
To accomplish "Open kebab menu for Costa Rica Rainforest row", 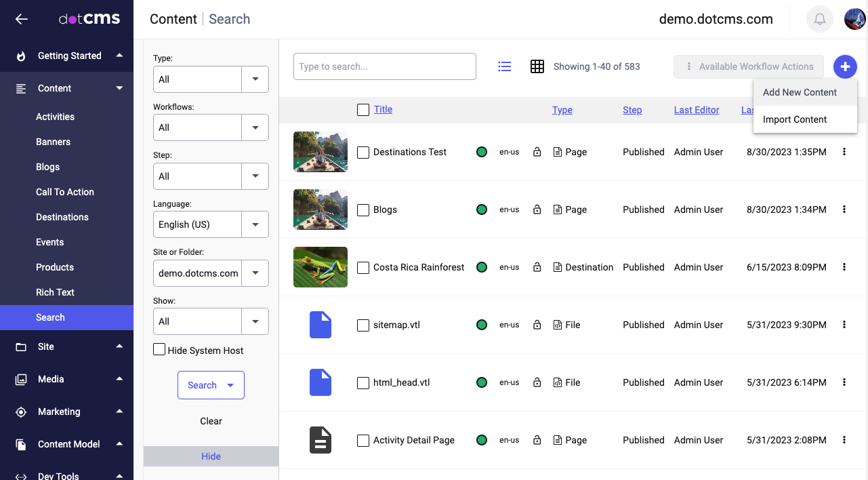I will [x=844, y=267].
